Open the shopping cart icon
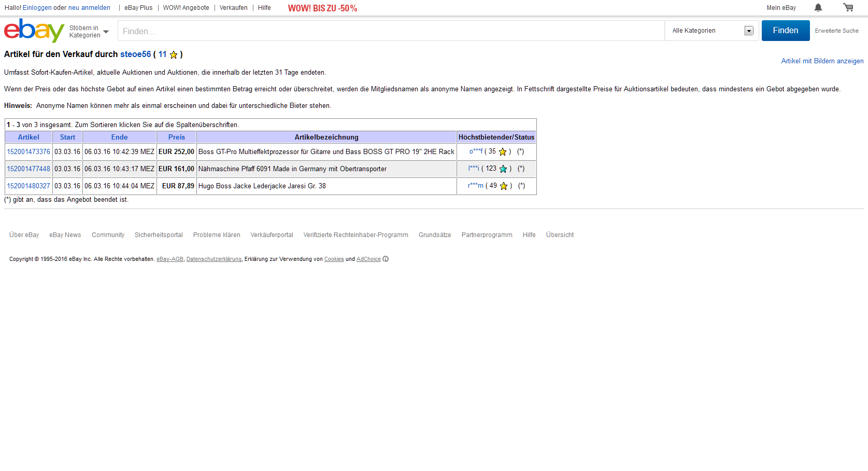This screenshot has width=868, height=471. 848,7
